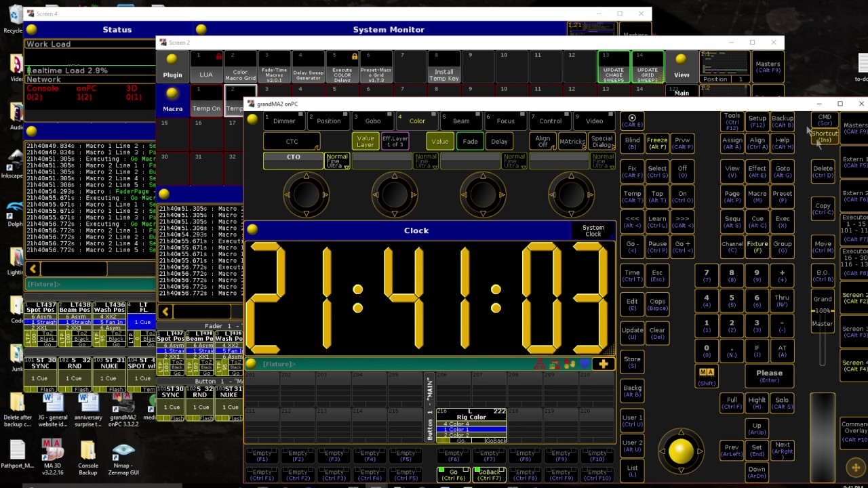Click the red network icon on the command line
This screenshot has height=488, width=868.
pyautogui.click(x=540, y=364)
